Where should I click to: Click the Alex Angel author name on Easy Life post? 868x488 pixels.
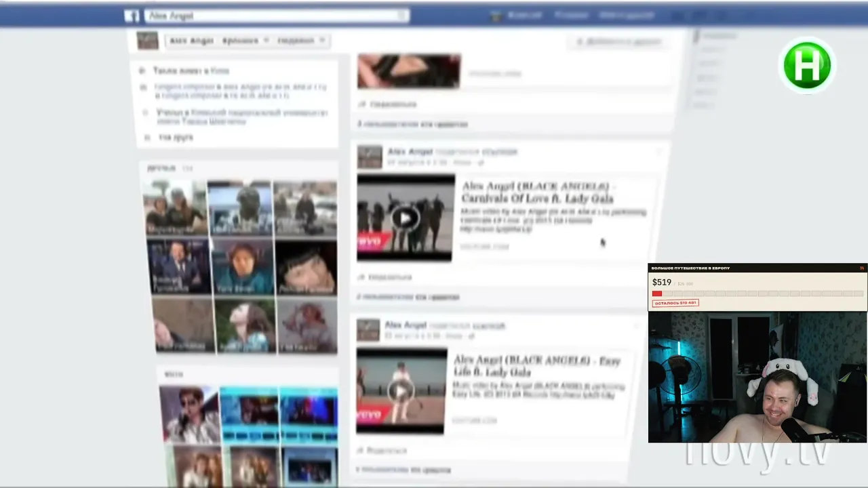click(x=406, y=325)
